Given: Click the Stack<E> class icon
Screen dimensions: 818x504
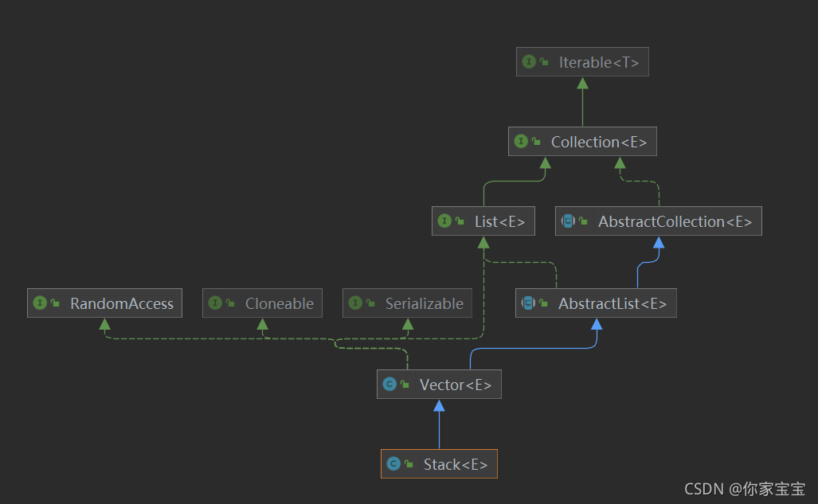Looking at the screenshot, I should 393,463.
